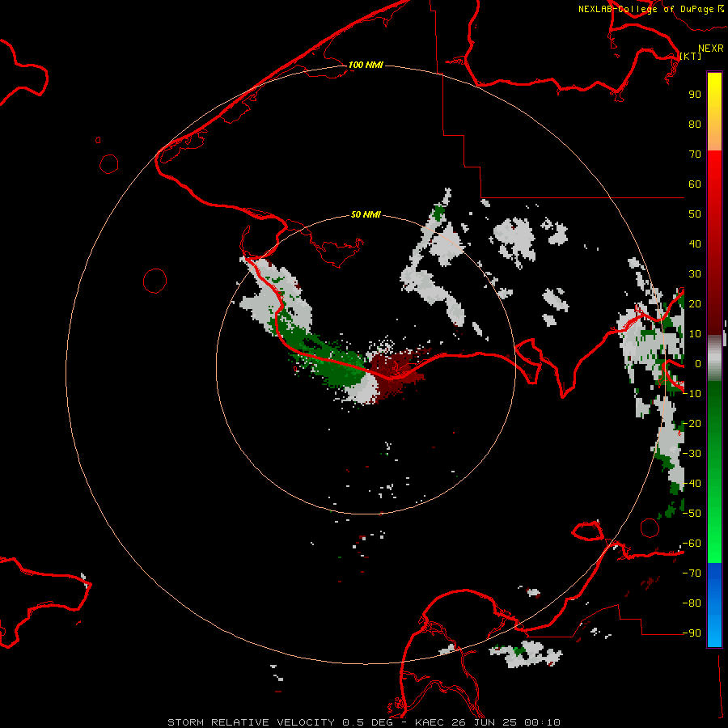This screenshot has height=728, width=728.
Task: Click the -50 value on the velocity scale
Action: (692, 513)
